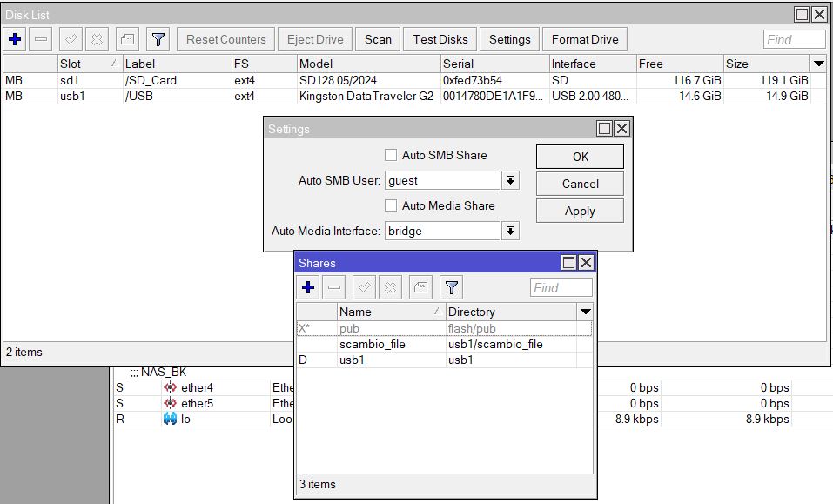Sort Disk List by FS column
This screenshot has width=833, height=504.
[x=265, y=64]
